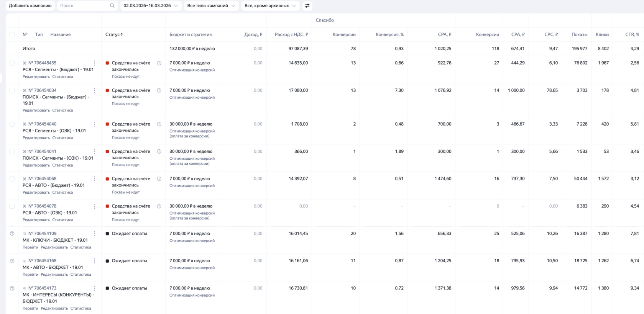Open the column settings sliders icon
Screen dimensions: 644x314
[307, 6]
